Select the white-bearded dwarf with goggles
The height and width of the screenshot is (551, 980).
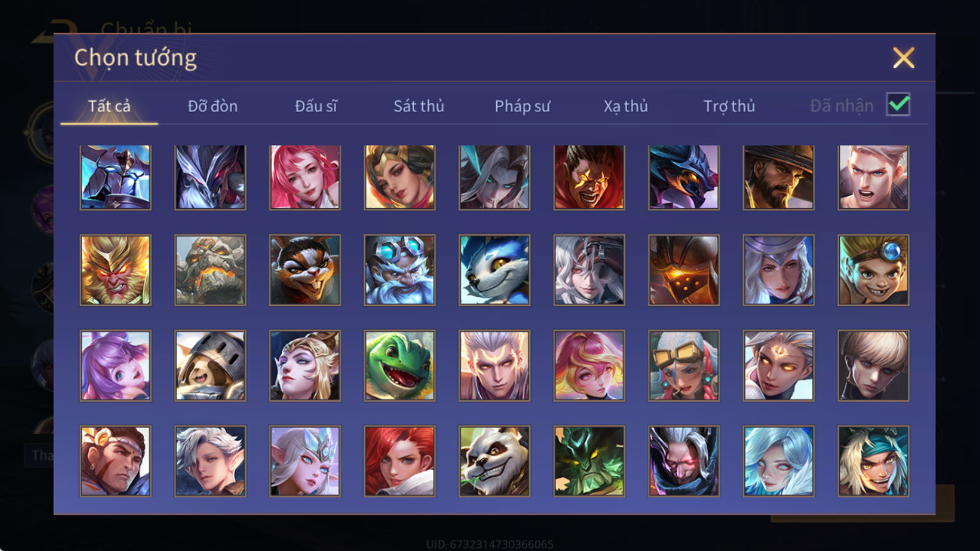(x=399, y=270)
